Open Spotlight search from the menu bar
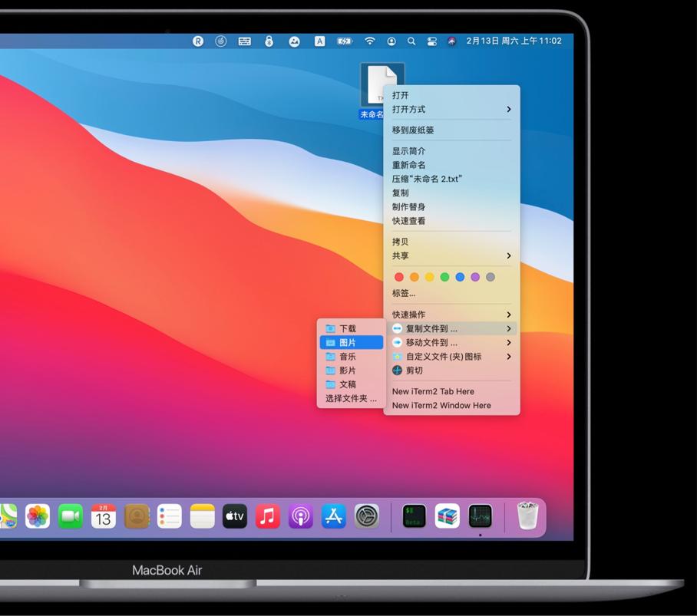 pyautogui.click(x=411, y=41)
